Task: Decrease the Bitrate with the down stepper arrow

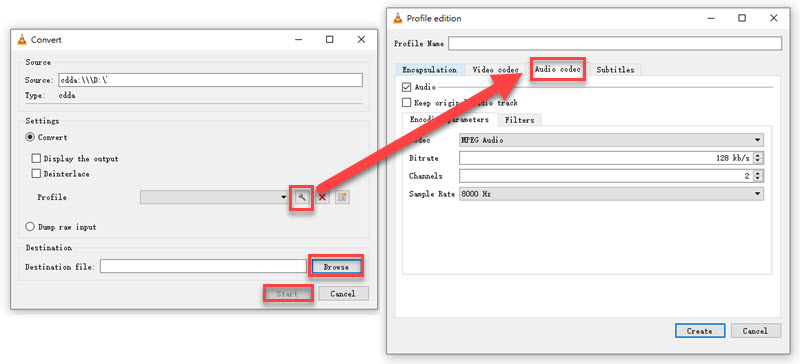Action: pyautogui.click(x=758, y=161)
